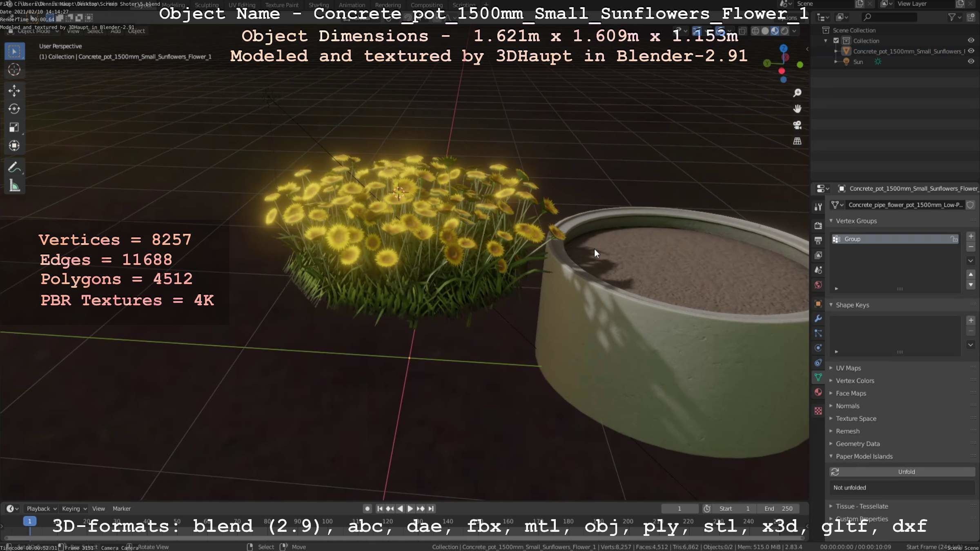Click the pan view hand icon
Viewport: 980px width, 551px height.
(x=797, y=109)
